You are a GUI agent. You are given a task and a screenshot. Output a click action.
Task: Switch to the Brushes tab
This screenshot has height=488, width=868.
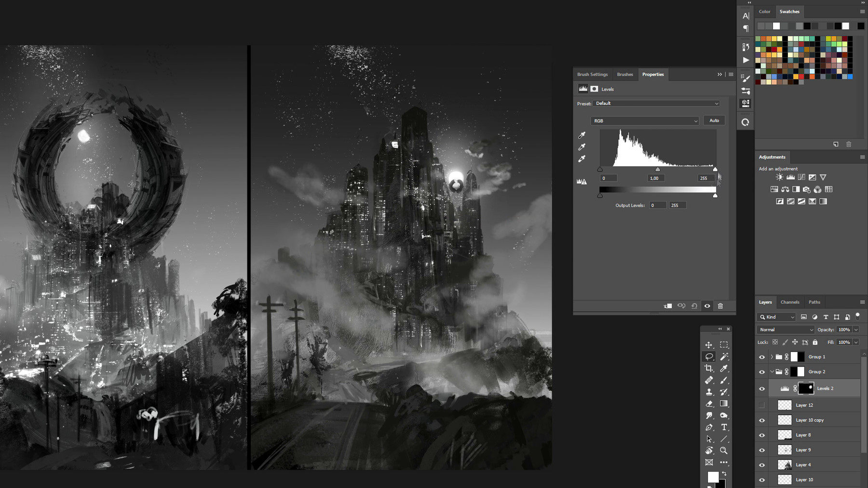[x=625, y=74]
